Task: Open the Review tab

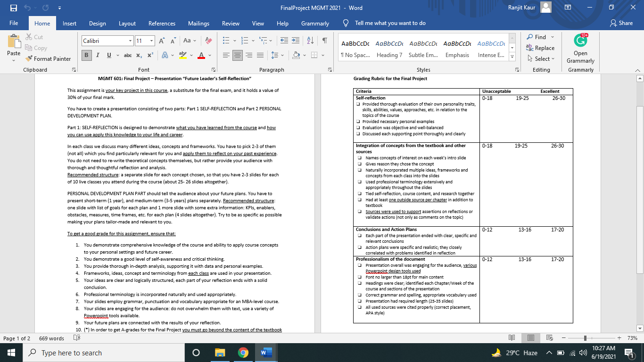Action: pos(231,24)
